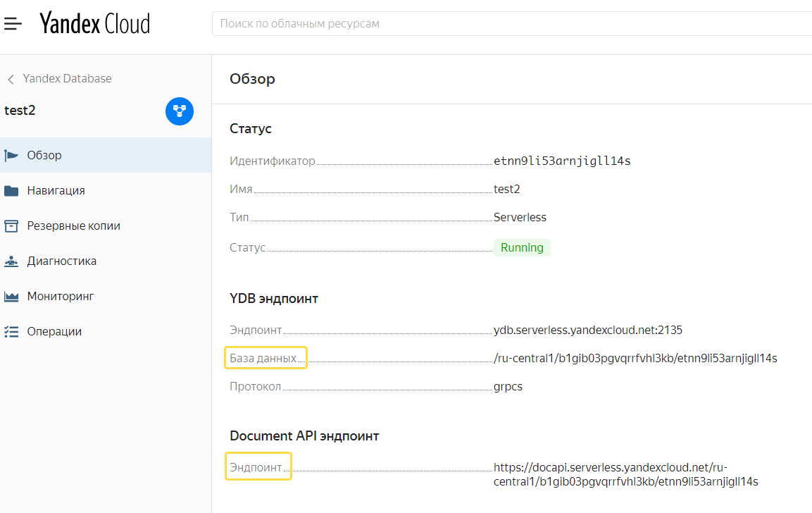Open the hamburger navigation menu

click(x=13, y=23)
